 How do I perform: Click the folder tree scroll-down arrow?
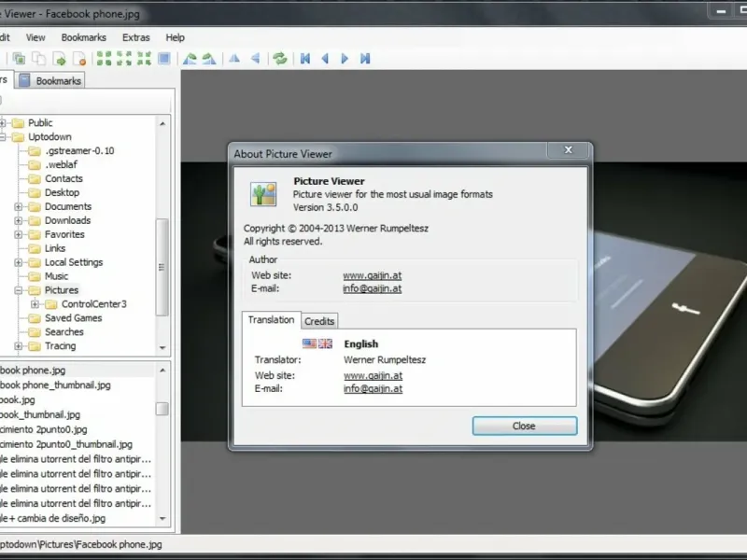[x=162, y=348]
